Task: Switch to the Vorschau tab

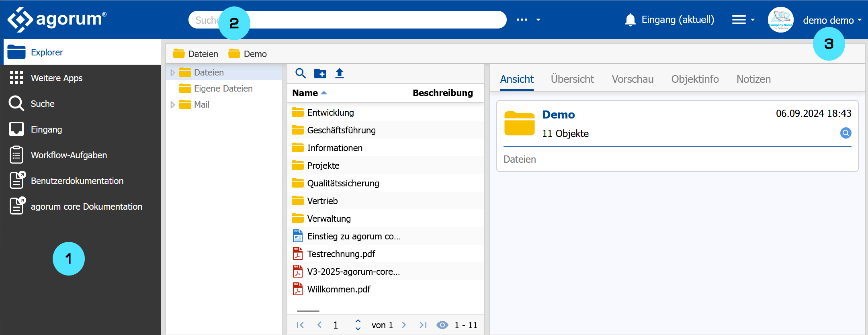Action: [633, 79]
